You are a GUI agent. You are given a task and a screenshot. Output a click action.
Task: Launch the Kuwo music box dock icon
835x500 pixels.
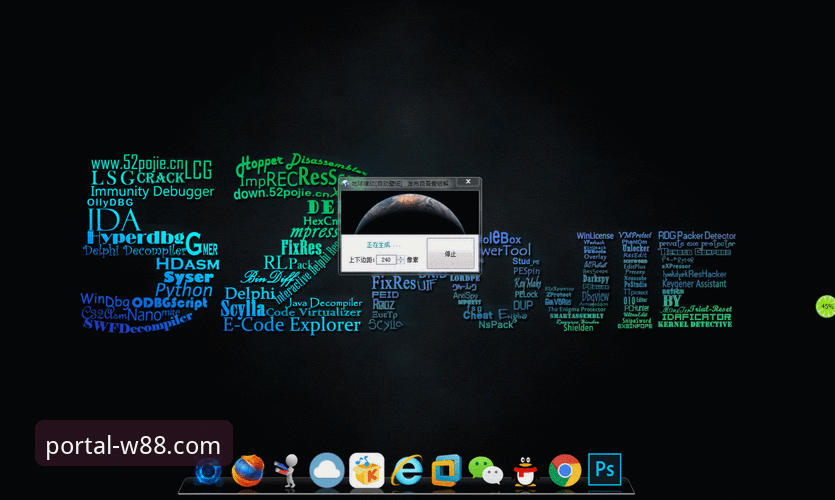tap(366, 470)
